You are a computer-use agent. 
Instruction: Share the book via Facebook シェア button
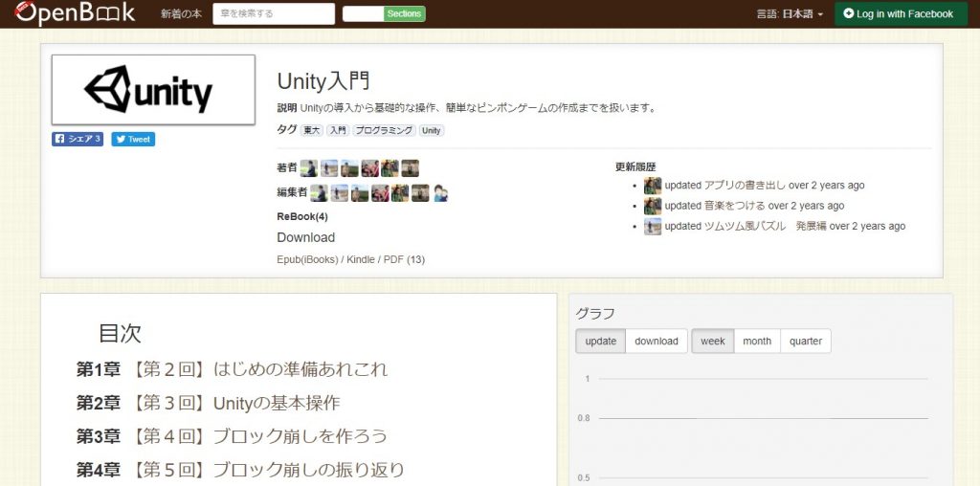78,140
